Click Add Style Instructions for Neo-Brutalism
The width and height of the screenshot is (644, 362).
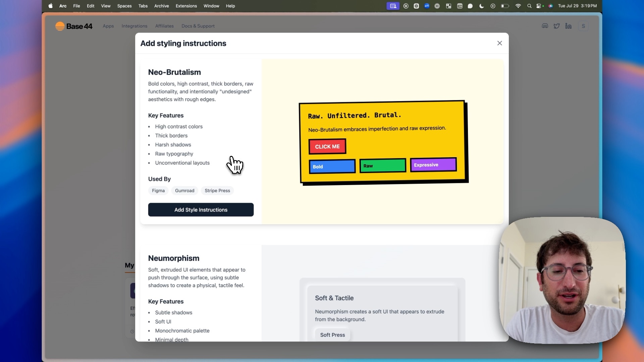coord(201,210)
